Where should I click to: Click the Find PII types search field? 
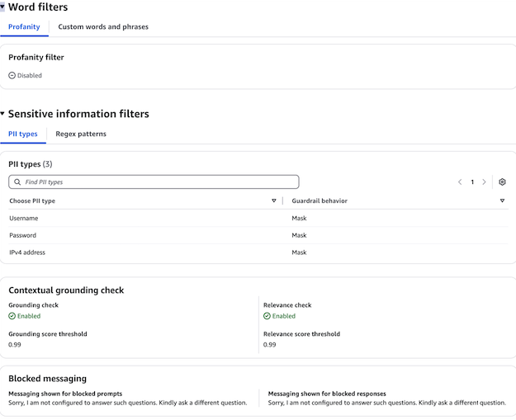(x=157, y=182)
